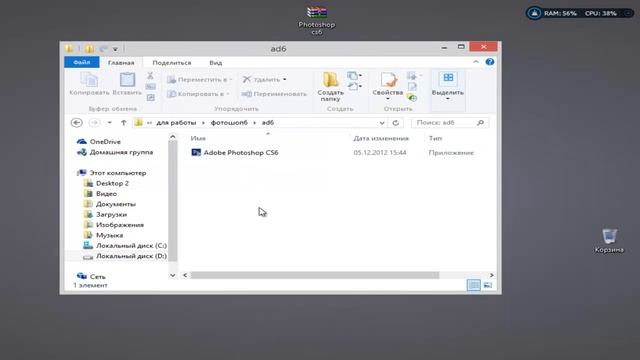Click the horizontal scrollbar thumb
The width and height of the screenshot is (640, 360).
(x=315, y=276)
